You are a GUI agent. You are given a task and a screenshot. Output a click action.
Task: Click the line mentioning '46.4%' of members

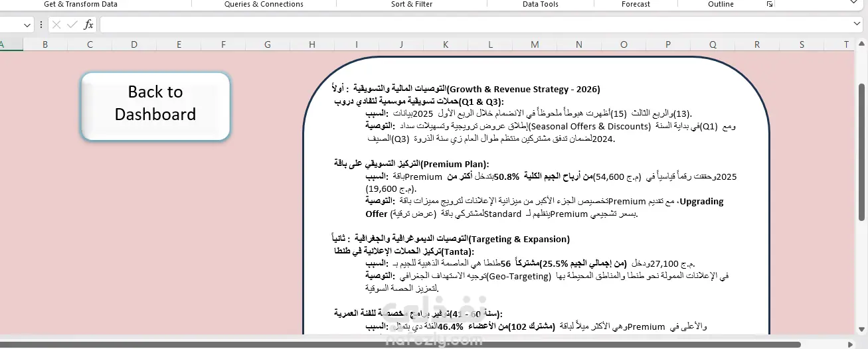tap(537, 326)
